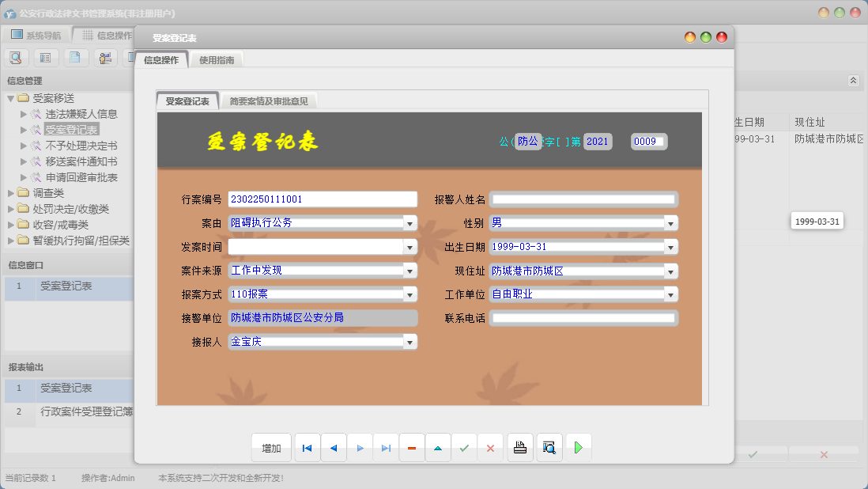The image size is (868, 489).
Task: Select the magnifier search icon on the toolbar
Action: [16, 57]
